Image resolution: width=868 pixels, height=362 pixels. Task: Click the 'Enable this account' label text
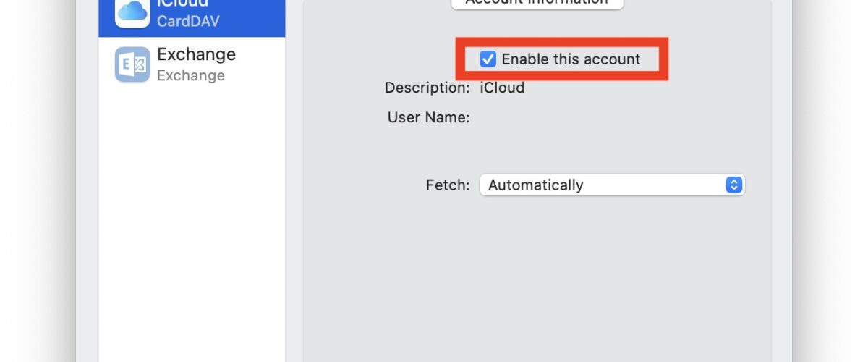[571, 59]
